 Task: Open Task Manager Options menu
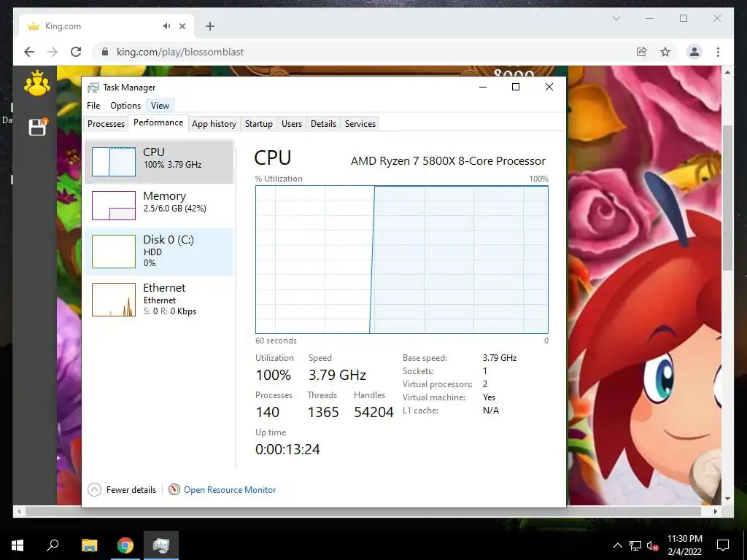click(x=125, y=106)
